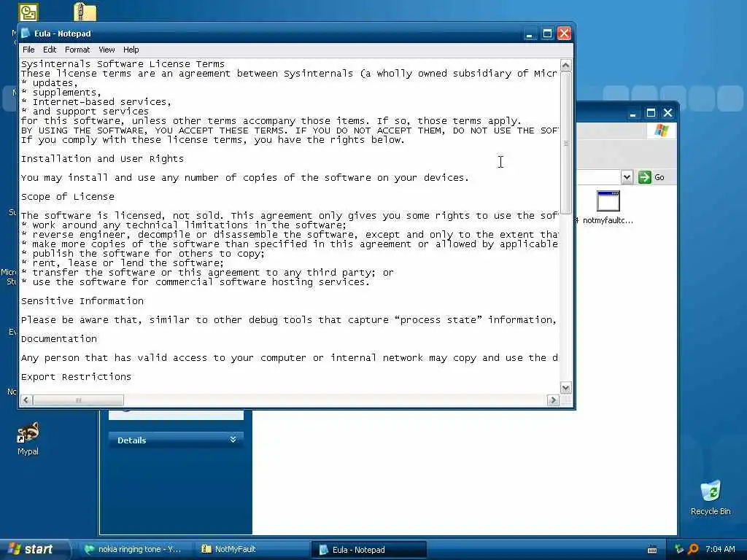Screen dimensions: 747x560
Task: Close the NotMyFault Explorer window
Action: [x=668, y=113]
